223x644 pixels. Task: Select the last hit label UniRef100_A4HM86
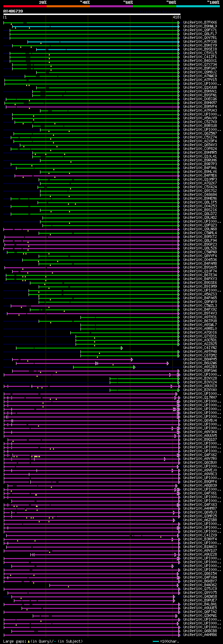(x=200, y=635)
